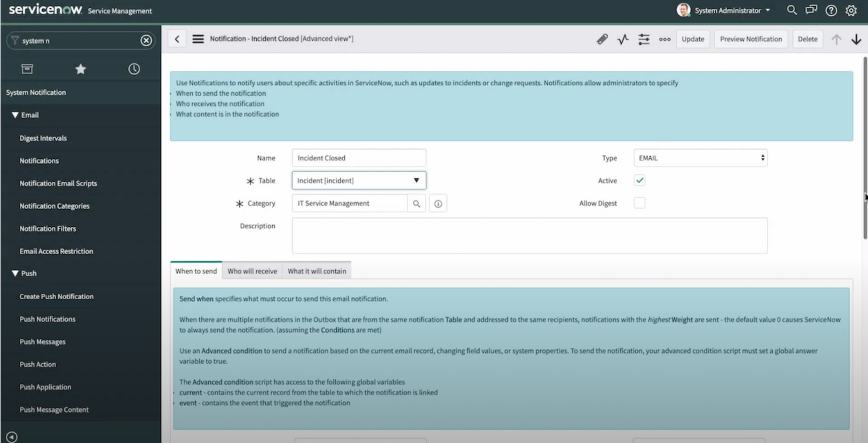
Task: Click System Administrator avatar photo
Action: (683, 10)
